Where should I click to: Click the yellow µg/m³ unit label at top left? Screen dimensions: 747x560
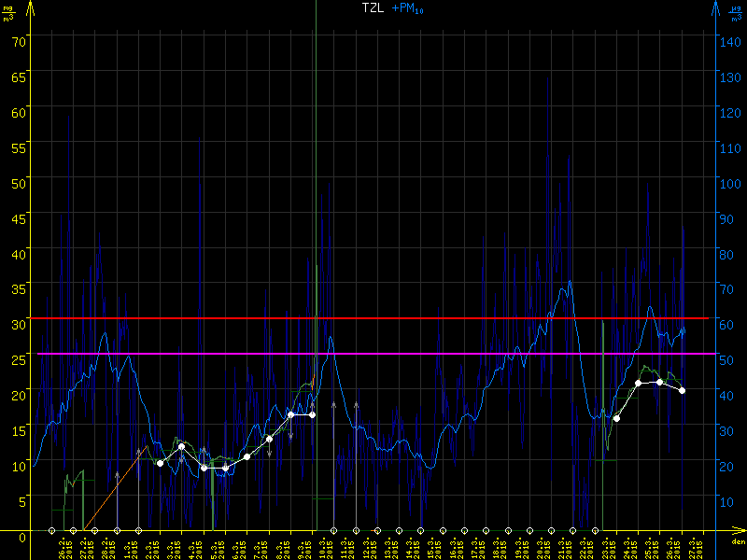coord(9,11)
